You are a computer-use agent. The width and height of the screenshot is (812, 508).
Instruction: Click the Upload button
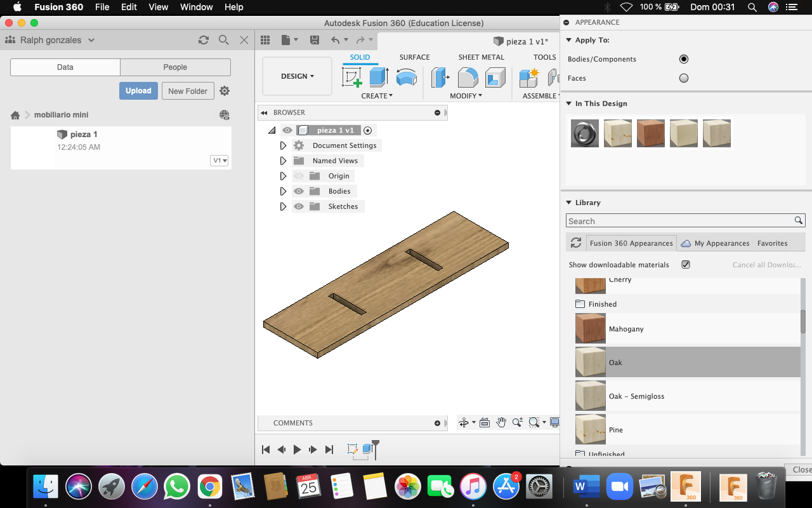138,91
